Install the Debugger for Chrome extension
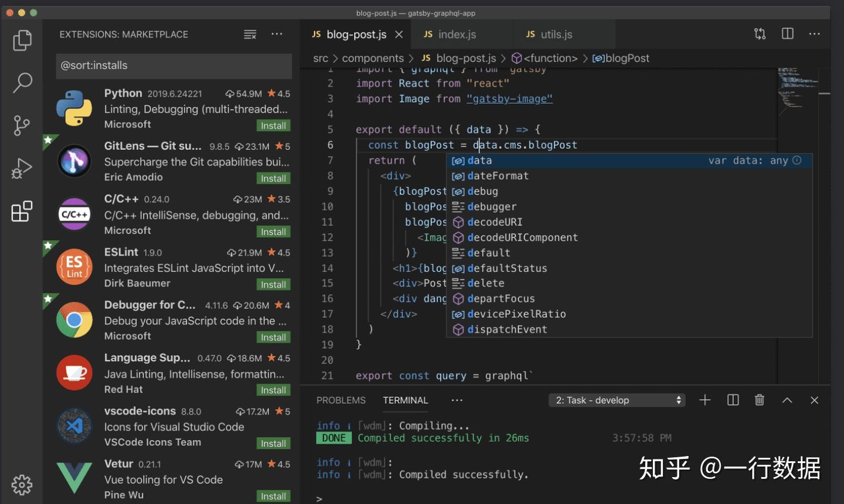This screenshot has width=844, height=504. pos(273,337)
